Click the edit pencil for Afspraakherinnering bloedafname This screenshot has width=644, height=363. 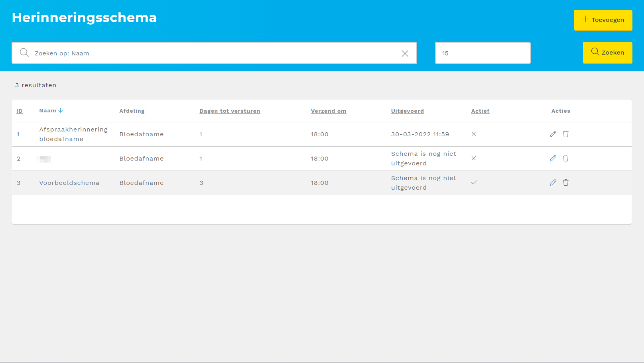(x=553, y=134)
